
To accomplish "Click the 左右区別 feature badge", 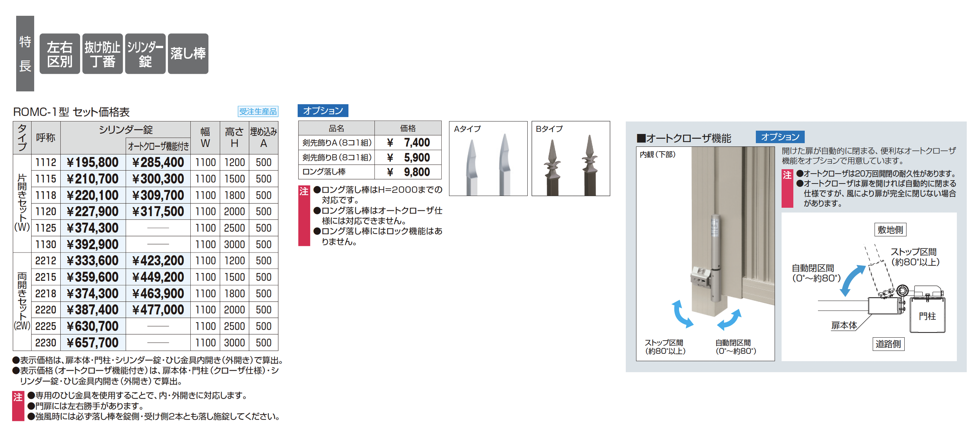I will coord(60,54).
